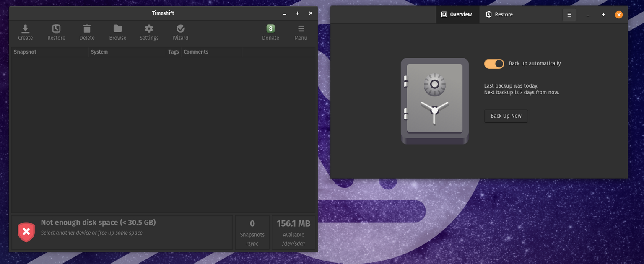Image resolution: width=644 pixels, height=264 pixels.
Task: Open the Browse folder icon
Action: pyautogui.click(x=117, y=29)
